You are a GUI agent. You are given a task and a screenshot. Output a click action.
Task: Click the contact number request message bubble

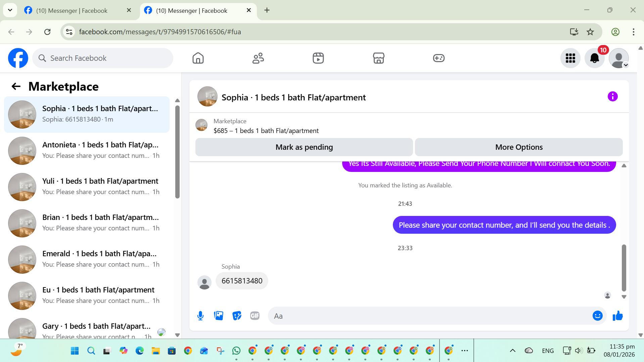click(504, 225)
